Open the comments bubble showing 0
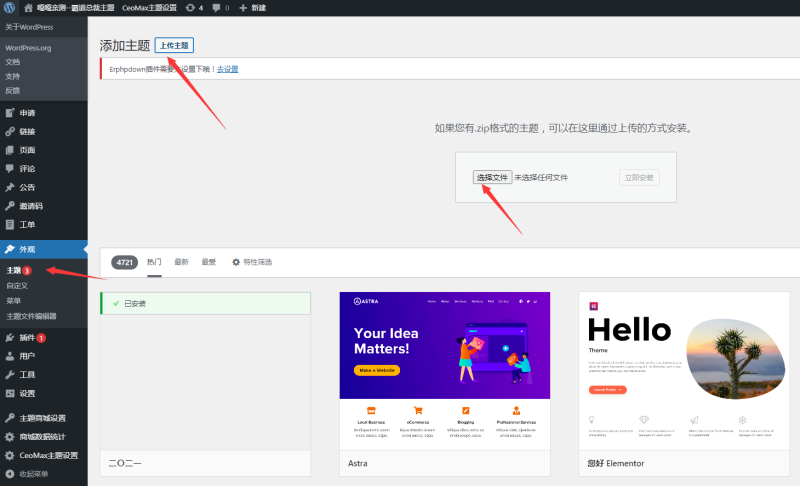The width and height of the screenshot is (800, 486). click(220, 8)
